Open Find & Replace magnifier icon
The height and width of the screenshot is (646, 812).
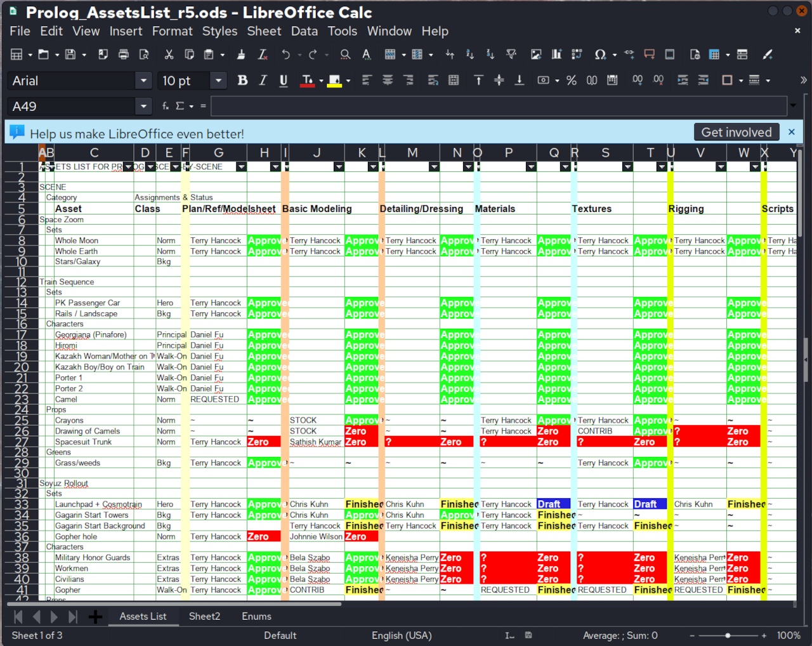click(345, 55)
